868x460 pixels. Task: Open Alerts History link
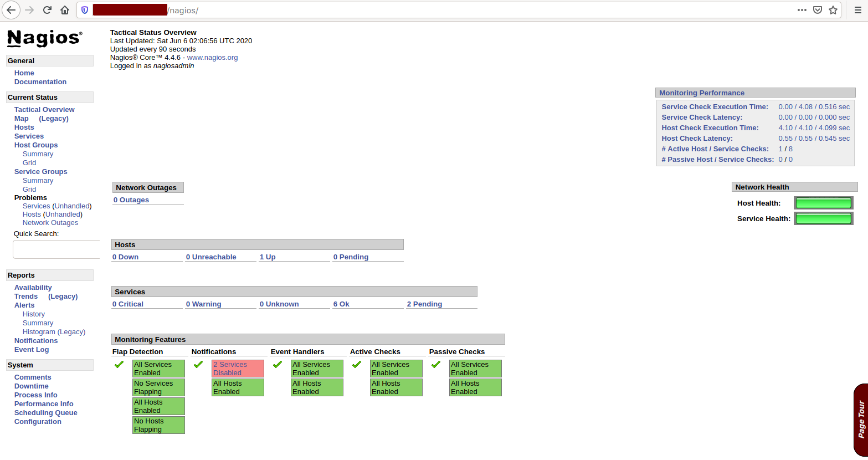point(34,314)
